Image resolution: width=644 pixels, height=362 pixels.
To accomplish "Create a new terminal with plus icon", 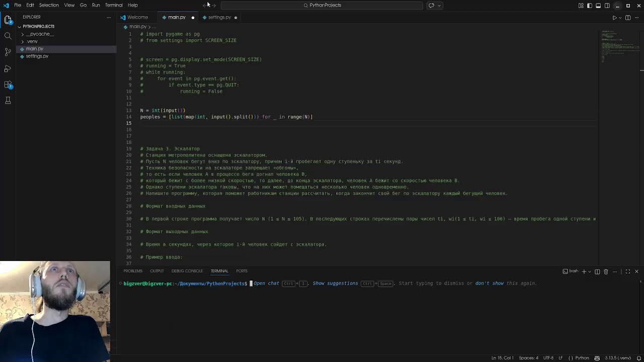I will coord(584,271).
